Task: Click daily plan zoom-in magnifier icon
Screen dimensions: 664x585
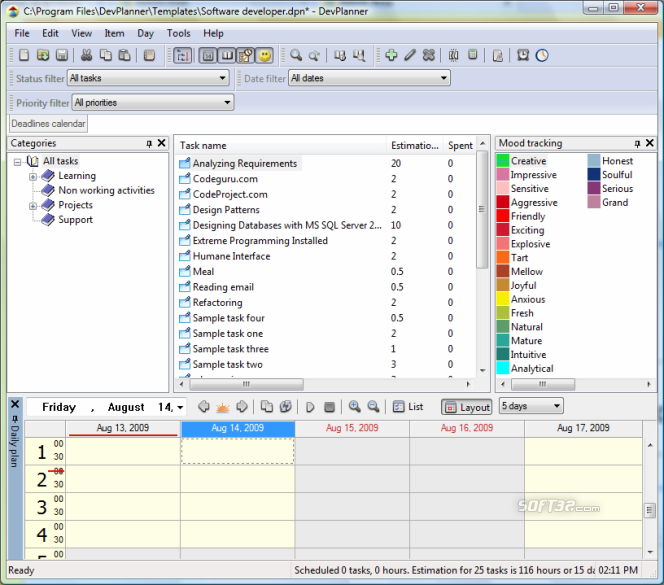Action: [354, 407]
